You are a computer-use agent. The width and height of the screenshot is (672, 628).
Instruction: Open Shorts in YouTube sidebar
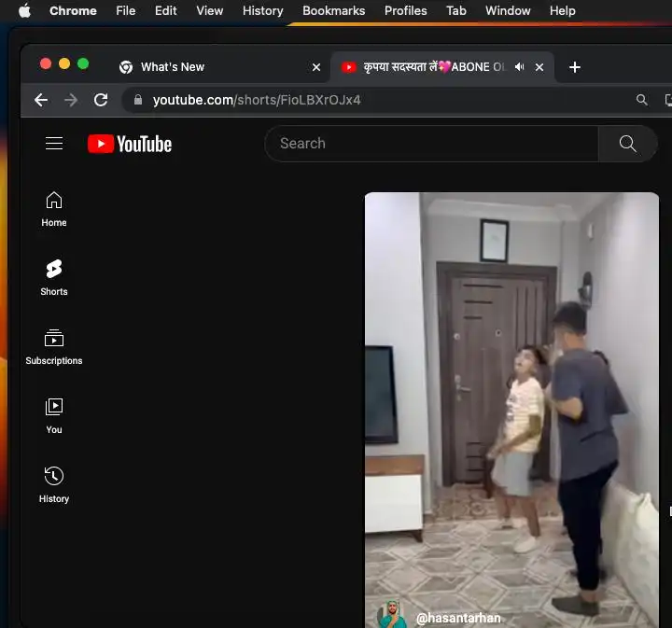[x=54, y=277]
